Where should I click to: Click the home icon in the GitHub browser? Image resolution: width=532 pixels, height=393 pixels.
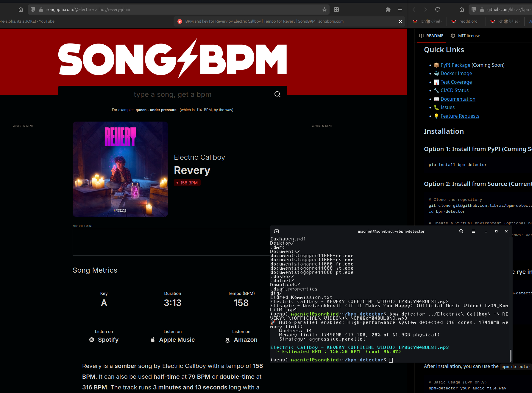point(462,10)
